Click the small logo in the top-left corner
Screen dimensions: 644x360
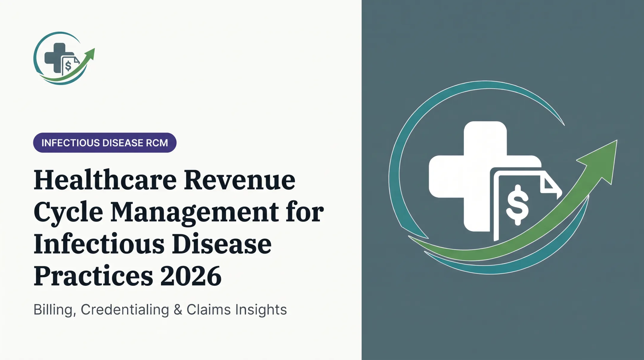[x=64, y=58]
